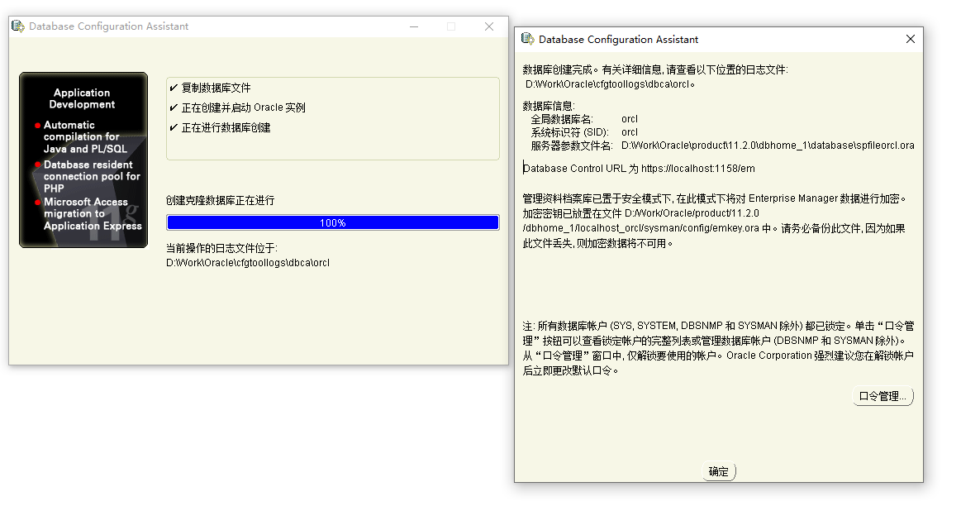Click the log path under 当前操作的日志文件位于

248,263
